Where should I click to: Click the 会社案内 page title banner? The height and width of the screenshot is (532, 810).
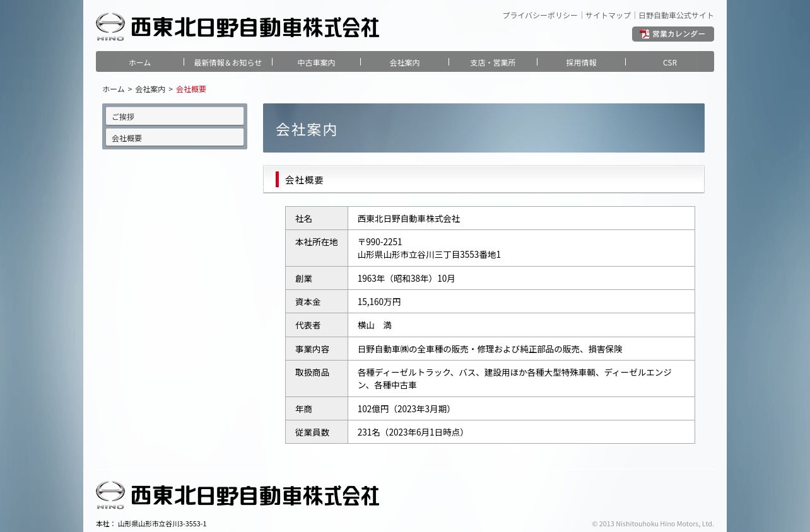[x=484, y=128]
